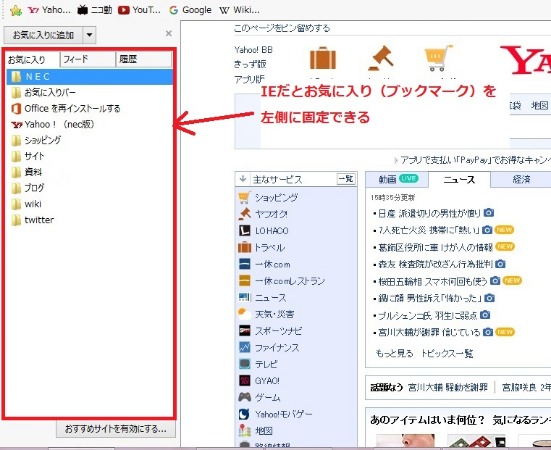
Task: Switch to the 経済 tab
Action: 521,180
